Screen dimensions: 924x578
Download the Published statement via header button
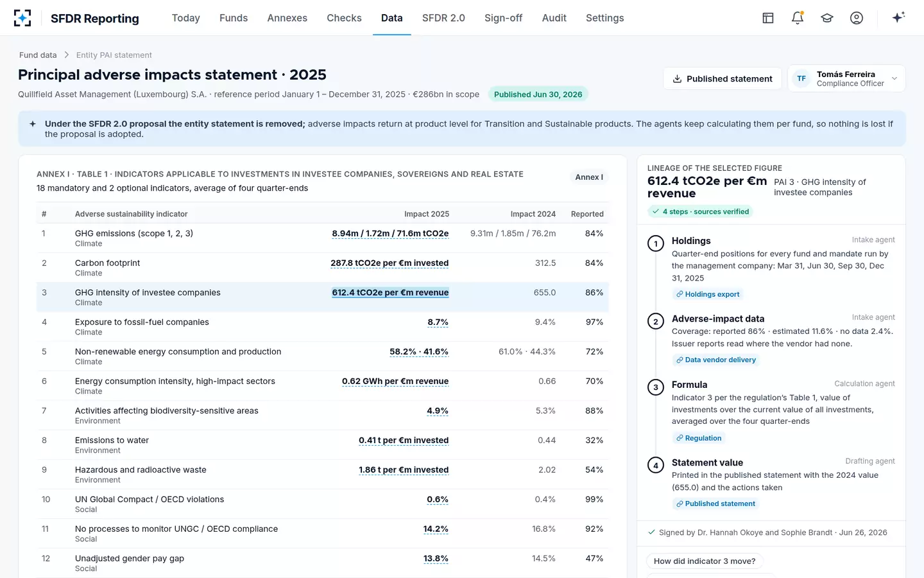click(723, 78)
